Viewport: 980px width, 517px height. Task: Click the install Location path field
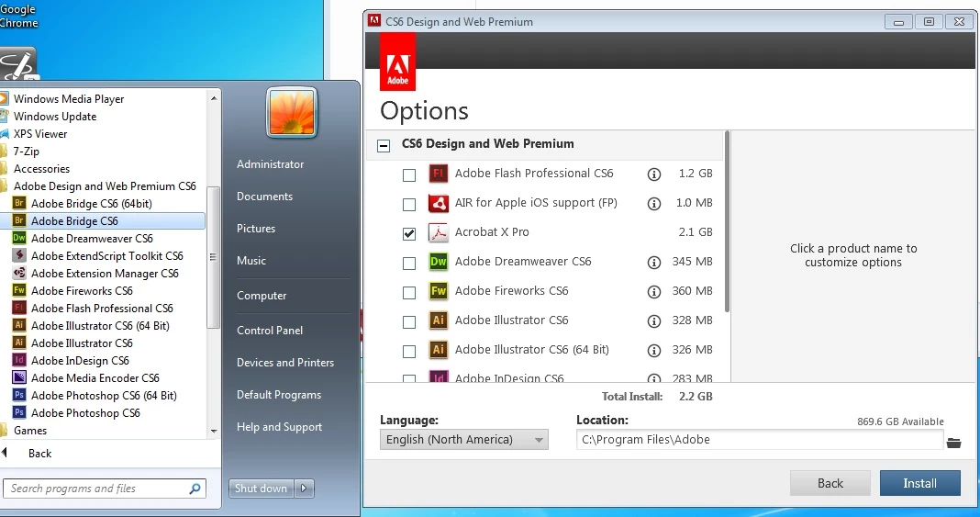760,440
